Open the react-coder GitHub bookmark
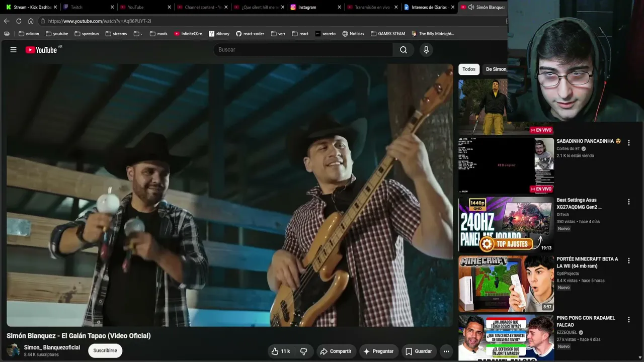 coord(250,34)
